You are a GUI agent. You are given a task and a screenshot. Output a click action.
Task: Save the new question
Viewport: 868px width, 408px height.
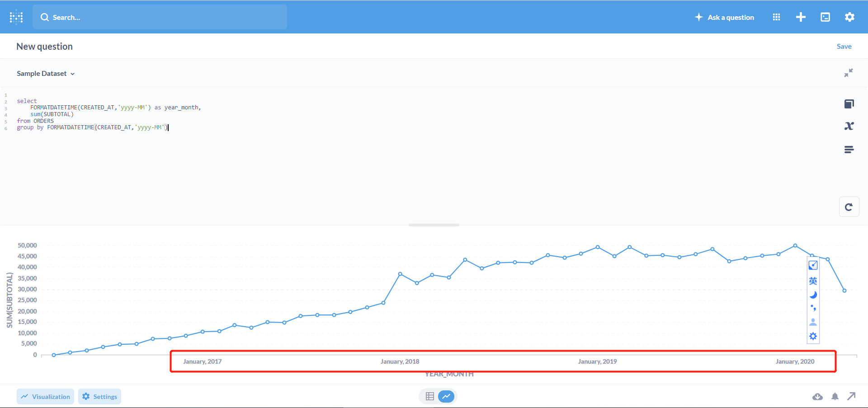click(x=844, y=46)
